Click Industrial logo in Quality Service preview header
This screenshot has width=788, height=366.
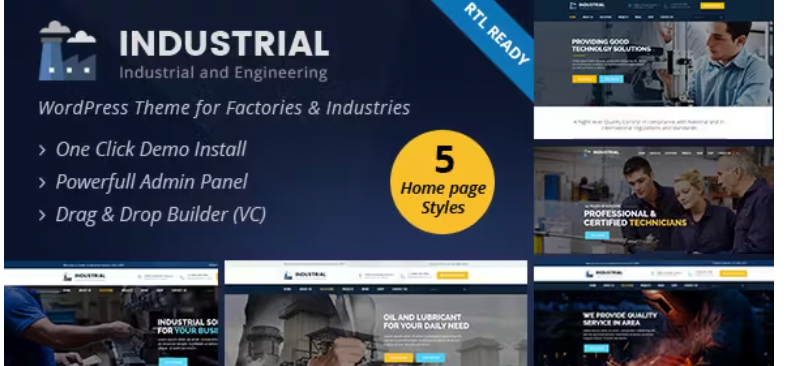coord(604,273)
